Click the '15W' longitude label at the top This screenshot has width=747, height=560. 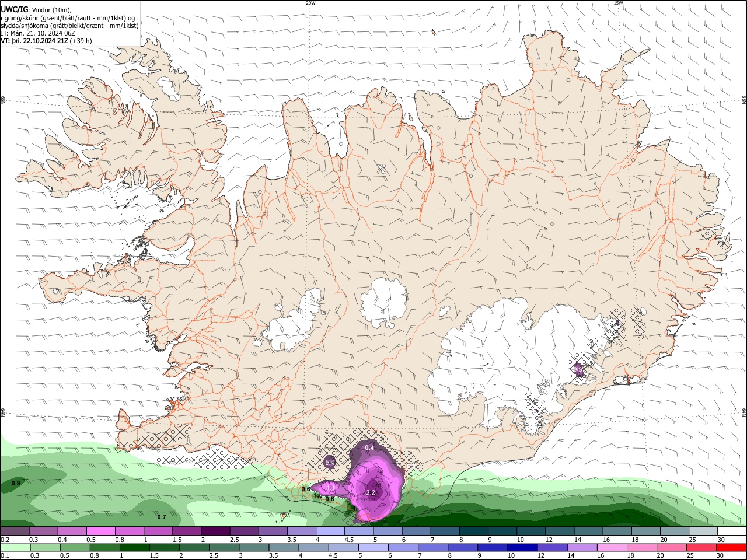click(618, 3)
